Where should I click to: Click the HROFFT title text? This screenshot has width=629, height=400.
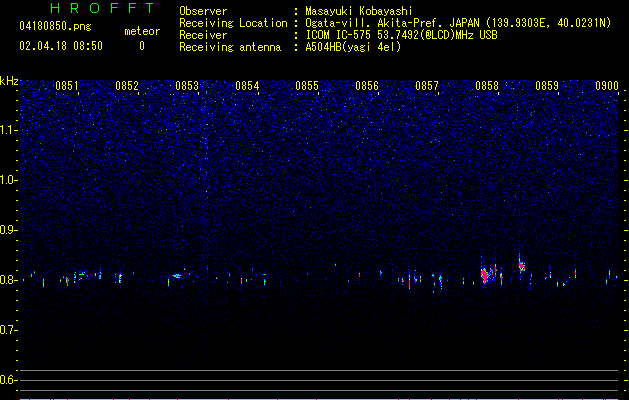pos(103,8)
